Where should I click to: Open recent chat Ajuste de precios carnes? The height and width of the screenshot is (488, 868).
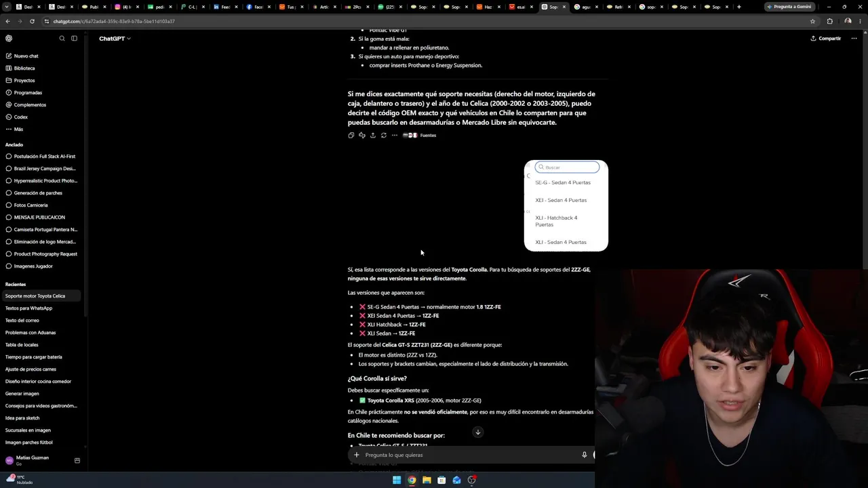pos(31,369)
